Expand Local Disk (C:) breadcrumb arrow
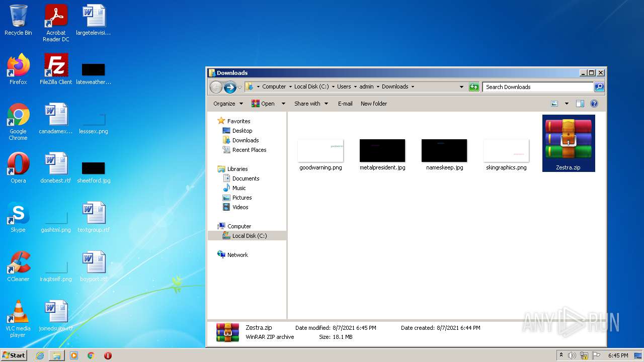The image size is (644, 362). (333, 86)
